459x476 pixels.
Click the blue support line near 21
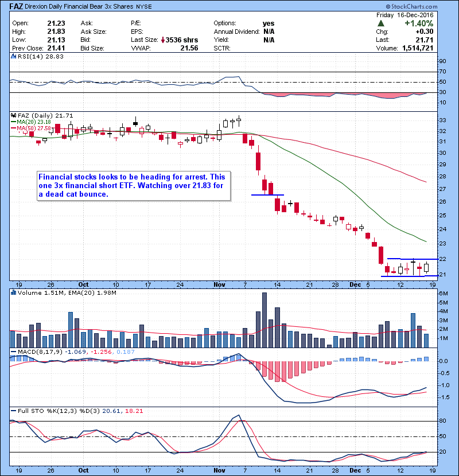coord(409,276)
